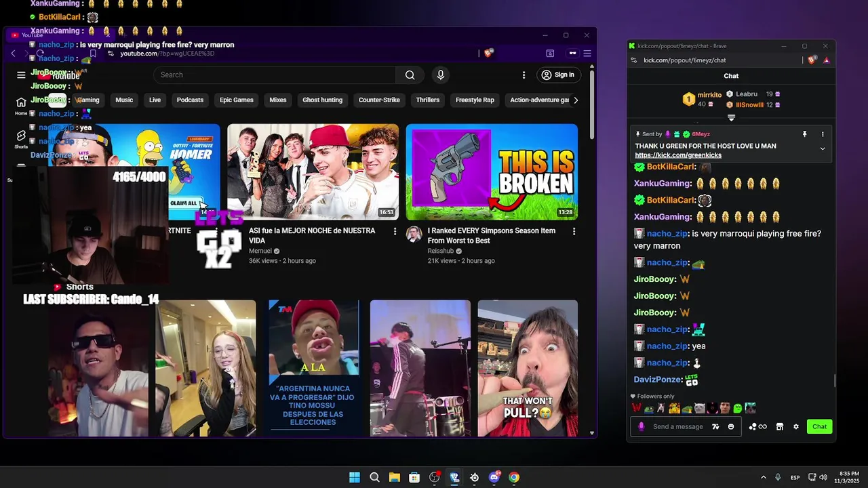The width and height of the screenshot is (868, 488).
Task: Click the YouTube search input field
Action: pyautogui.click(x=275, y=75)
